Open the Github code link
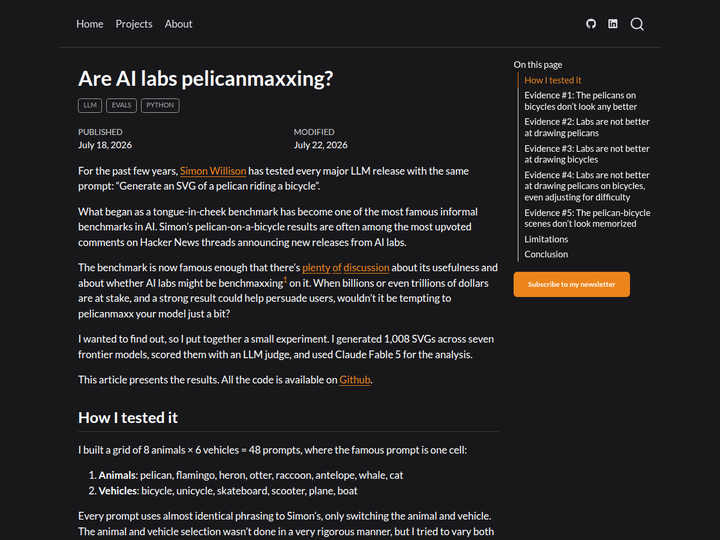 pos(355,380)
